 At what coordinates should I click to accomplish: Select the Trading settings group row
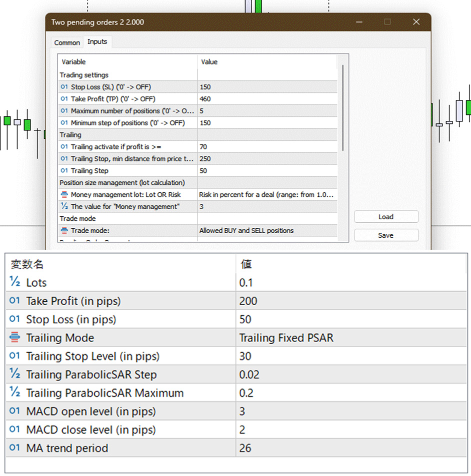[x=198, y=75]
